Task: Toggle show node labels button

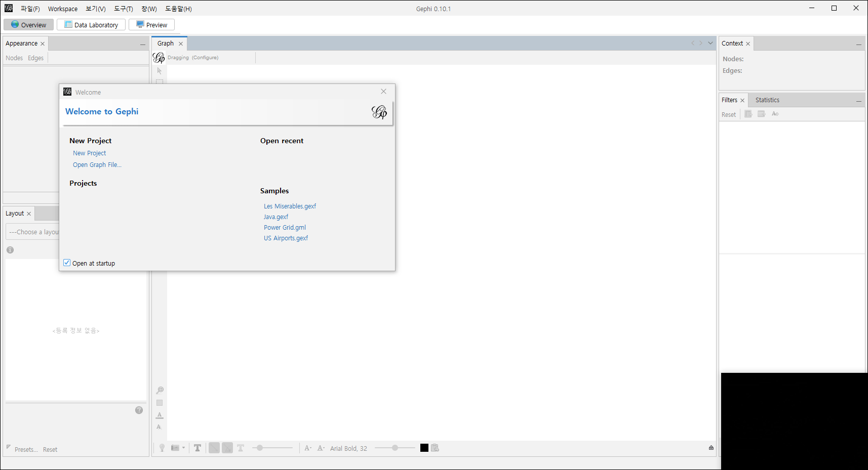Action: pyautogui.click(x=198, y=448)
